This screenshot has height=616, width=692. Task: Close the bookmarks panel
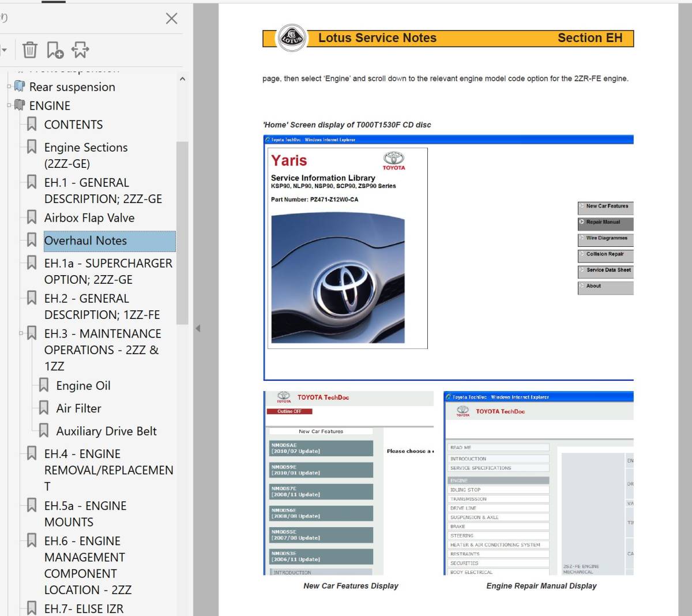(x=171, y=18)
